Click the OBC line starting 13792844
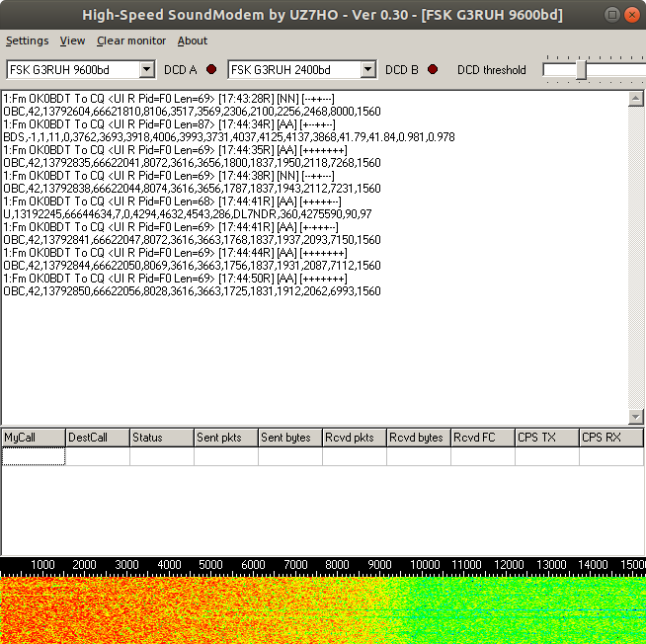Screen dimensions: 646x644 click(x=192, y=266)
